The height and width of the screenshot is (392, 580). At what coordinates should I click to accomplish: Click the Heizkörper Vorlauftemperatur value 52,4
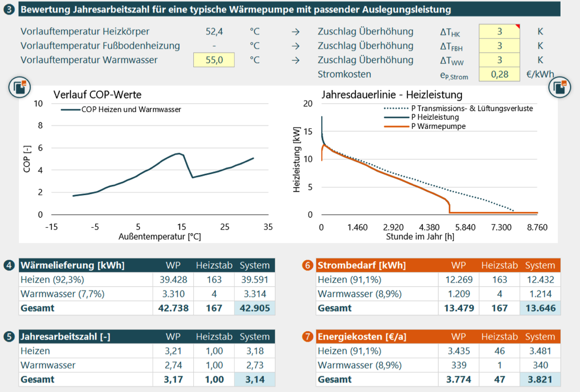214,32
